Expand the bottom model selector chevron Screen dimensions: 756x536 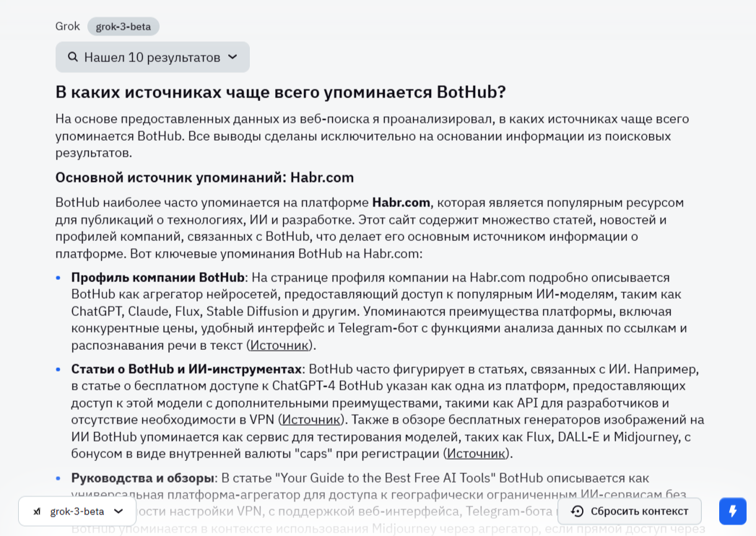(x=119, y=511)
